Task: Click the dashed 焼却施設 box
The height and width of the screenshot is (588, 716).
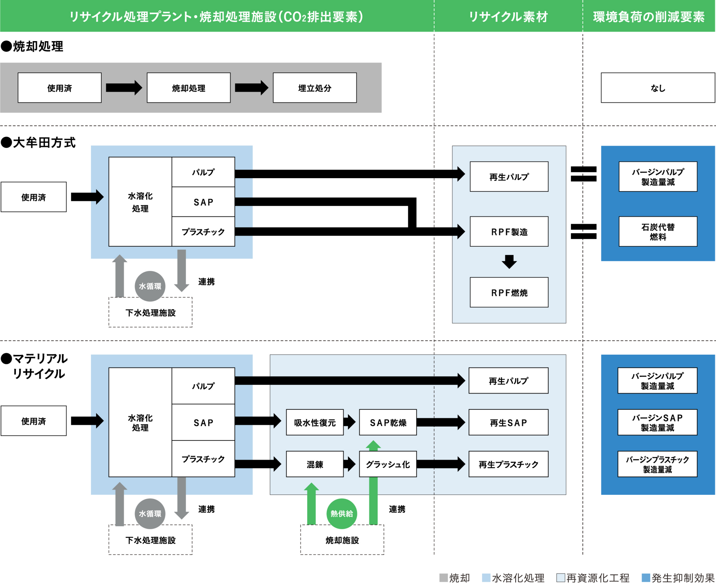Action: pyautogui.click(x=342, y=540)
